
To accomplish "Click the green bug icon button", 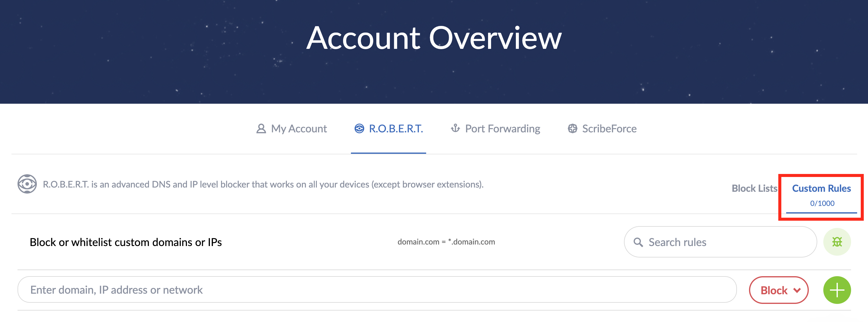I will (x=836, y=241).
